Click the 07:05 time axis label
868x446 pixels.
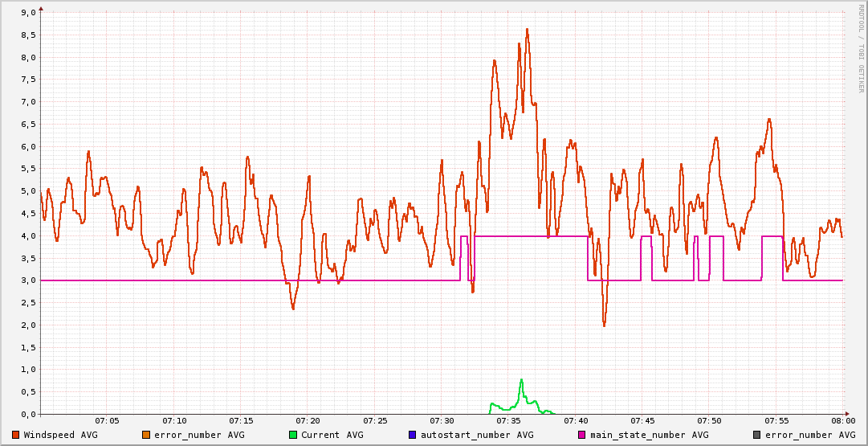click(x=107, y=420)
